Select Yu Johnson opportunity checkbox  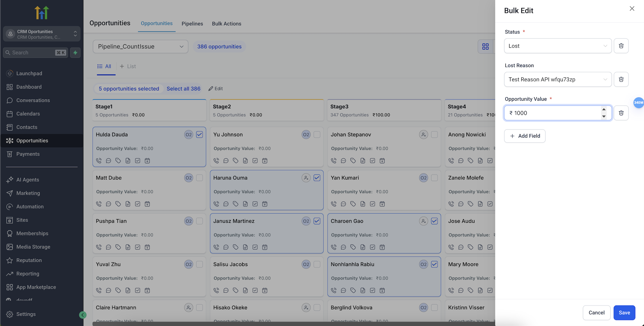click(317, 134)
